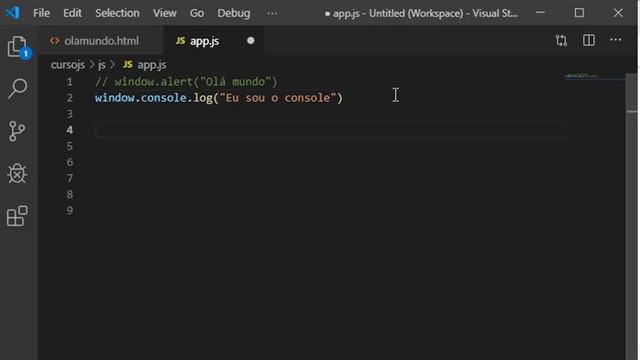
Task: Open the Edit menu
Action: click(72, 13)
